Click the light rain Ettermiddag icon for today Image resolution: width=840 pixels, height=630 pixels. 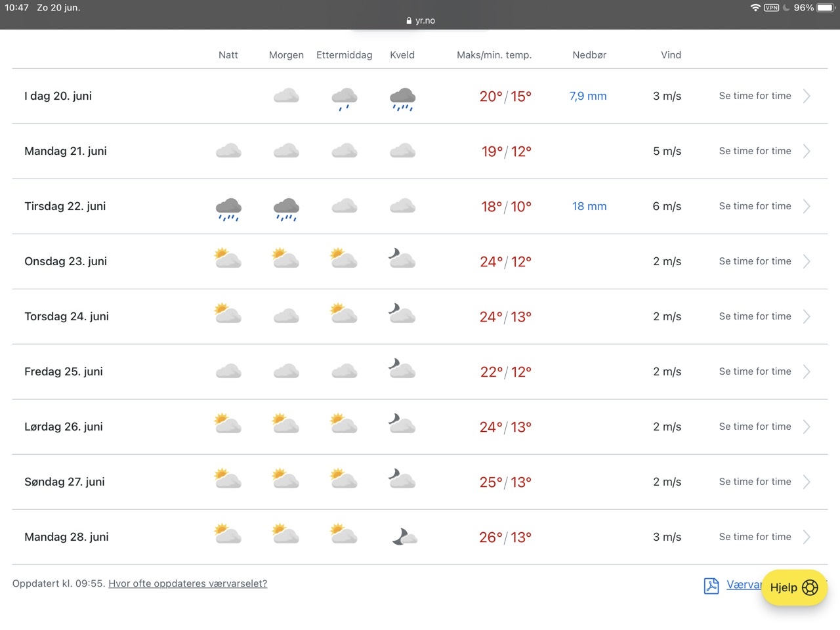tap(344, 98)
